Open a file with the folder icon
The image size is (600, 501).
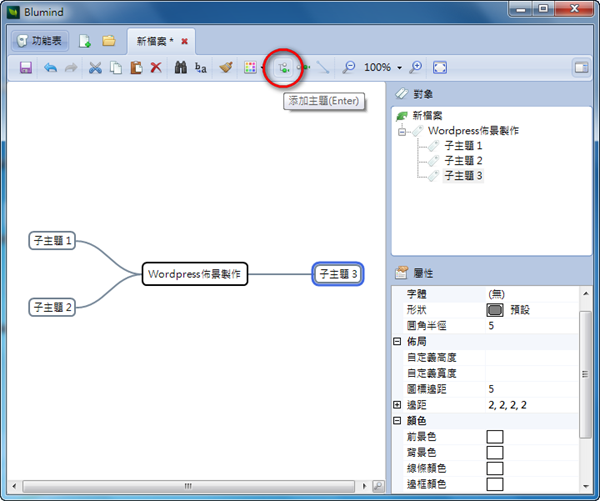109,40
